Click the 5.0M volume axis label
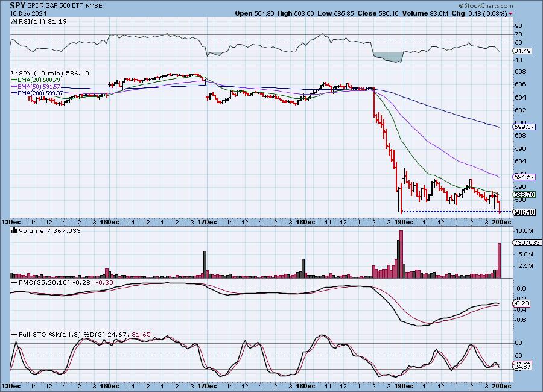Image resolution: width=543 pixels, height=392 pixels. pyautogui.click(x=526, y=254)
